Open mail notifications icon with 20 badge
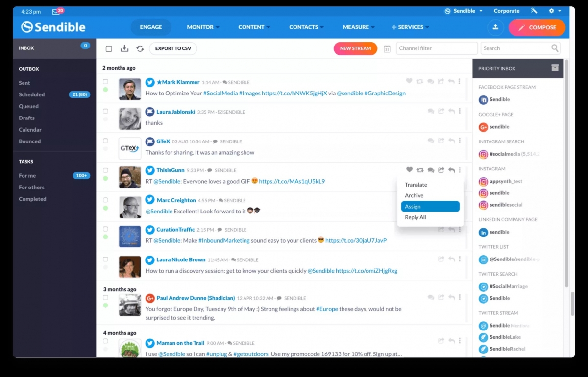Screen dimensions: 588x377 pyautogui.click(x=56, y=11)
